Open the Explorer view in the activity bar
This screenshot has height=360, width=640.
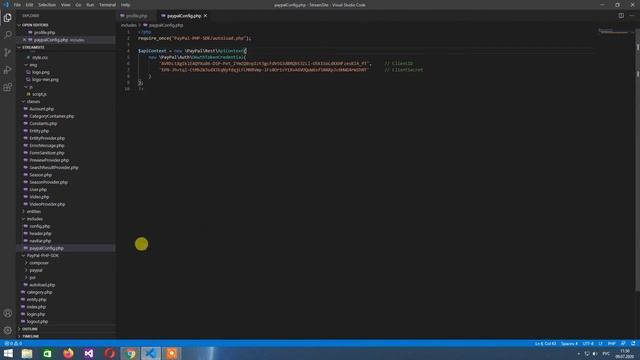[7, 18]
